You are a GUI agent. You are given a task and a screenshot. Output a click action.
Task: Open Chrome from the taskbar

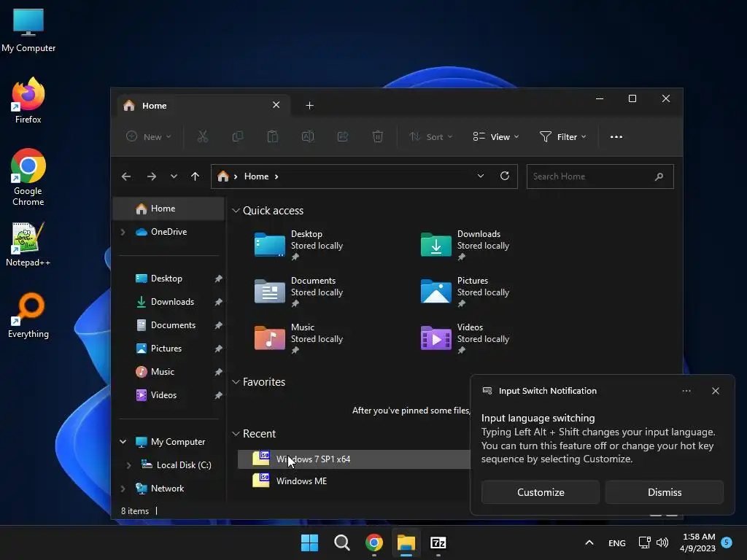click(x=374, y=542)
